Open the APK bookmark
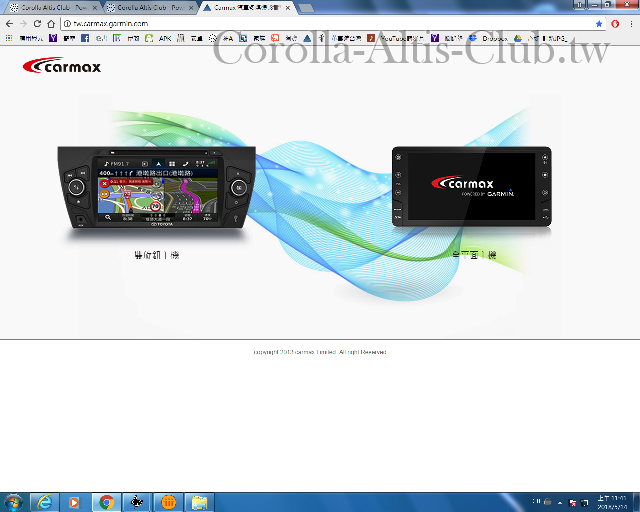This screenshot has height=512, width=640. coord(165,38)
